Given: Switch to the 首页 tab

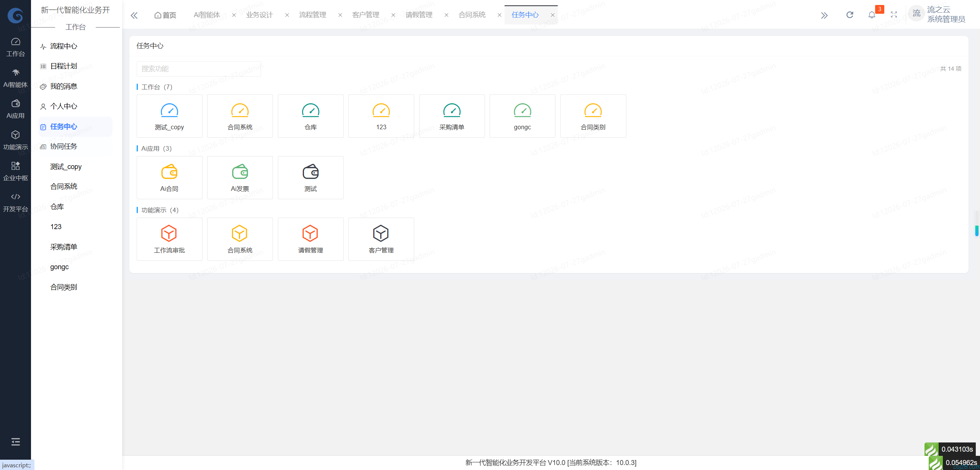Looking at the screenshot, I should point(165,15).
